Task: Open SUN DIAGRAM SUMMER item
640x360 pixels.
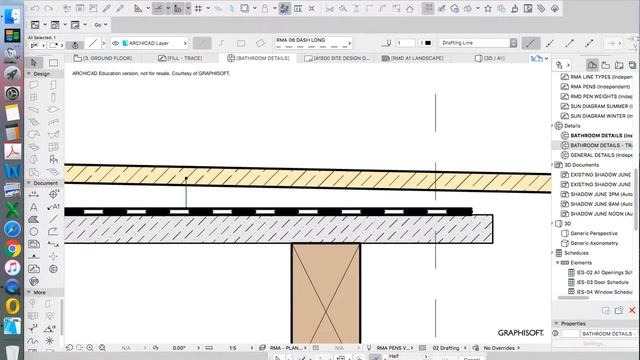Action: tap(597, 106)
